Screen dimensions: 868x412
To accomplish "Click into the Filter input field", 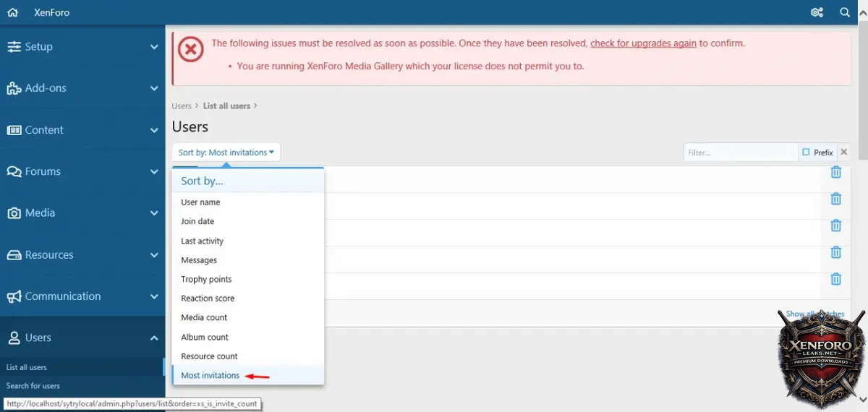I will [739, 153].
